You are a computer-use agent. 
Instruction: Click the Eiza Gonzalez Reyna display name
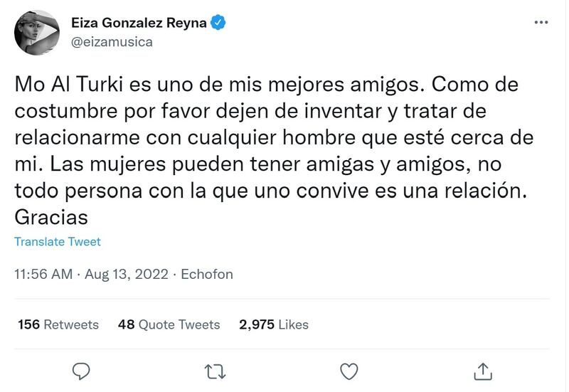(139, 23)
